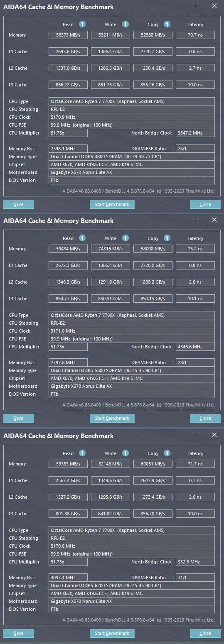224x644 pixels.
Task: Click Memory Bus value 3097.4 MHz
Action: [68, 578]
